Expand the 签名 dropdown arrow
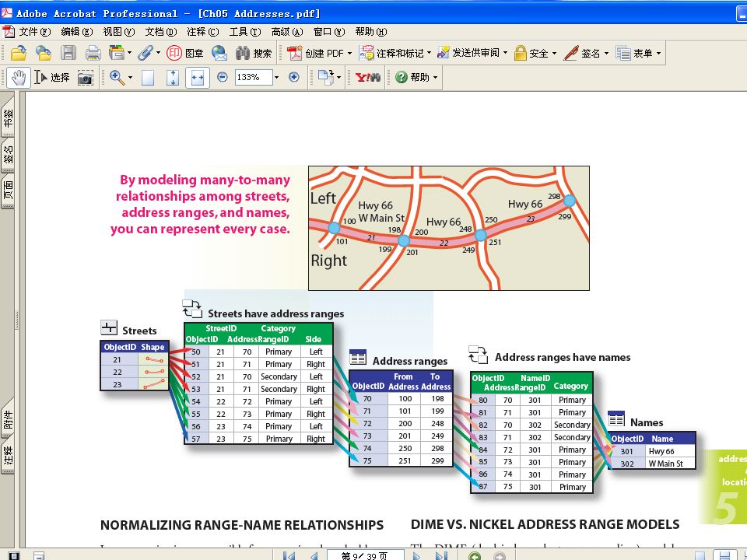 click(606, 53)
